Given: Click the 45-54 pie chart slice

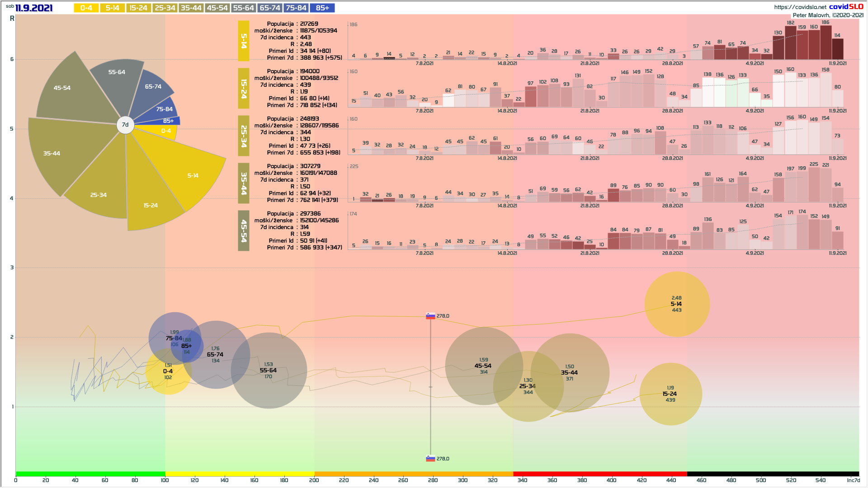Looking at the screenshot, I should tap(62, 88).
